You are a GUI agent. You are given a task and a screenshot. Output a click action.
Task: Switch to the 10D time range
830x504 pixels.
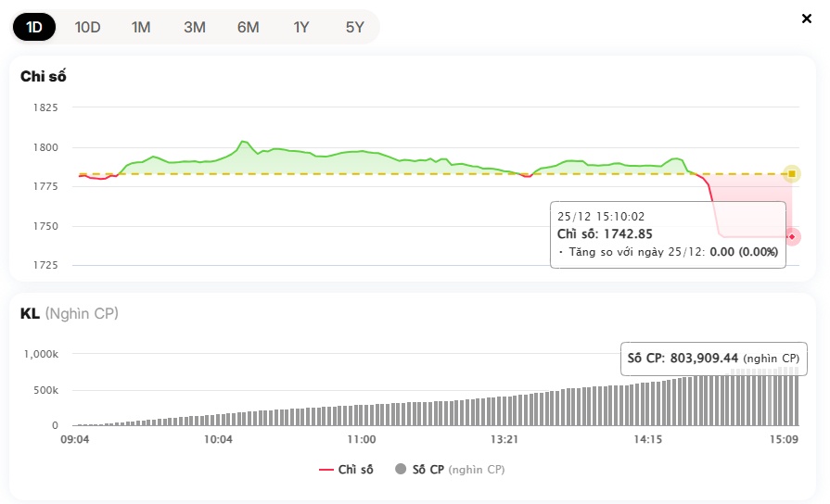[x=87, y=27]
